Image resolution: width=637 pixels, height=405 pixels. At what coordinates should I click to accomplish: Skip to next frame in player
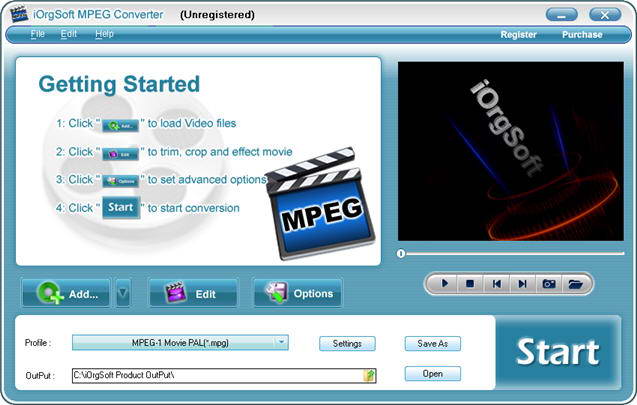pos(523,283)
